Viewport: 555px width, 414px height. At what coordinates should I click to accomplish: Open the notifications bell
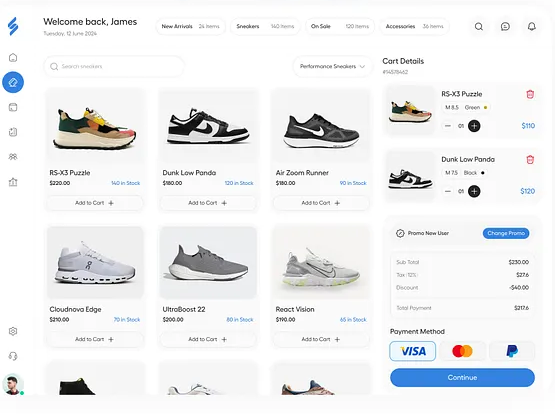click(x=532, y=27)
